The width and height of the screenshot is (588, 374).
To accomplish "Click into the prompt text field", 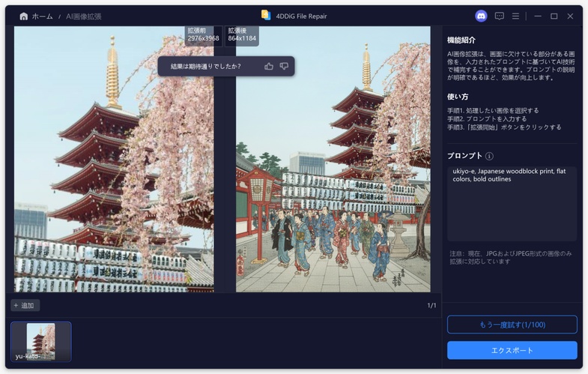I will coord(512,204).
